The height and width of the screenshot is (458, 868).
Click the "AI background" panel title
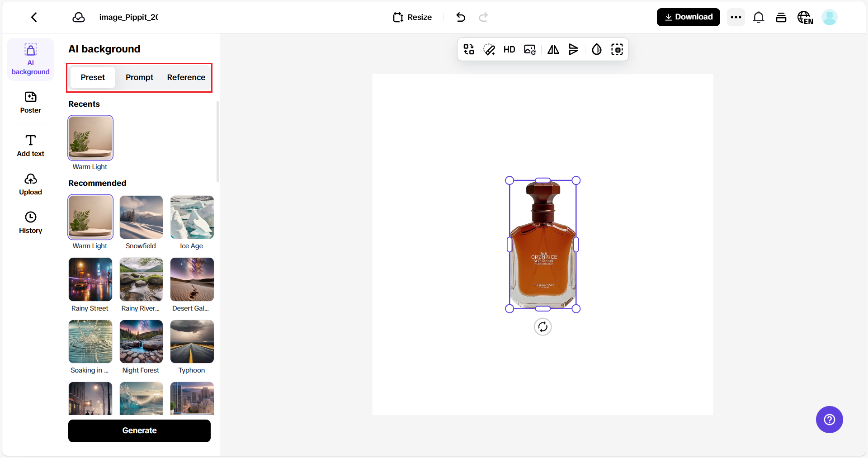pos(104,49)
